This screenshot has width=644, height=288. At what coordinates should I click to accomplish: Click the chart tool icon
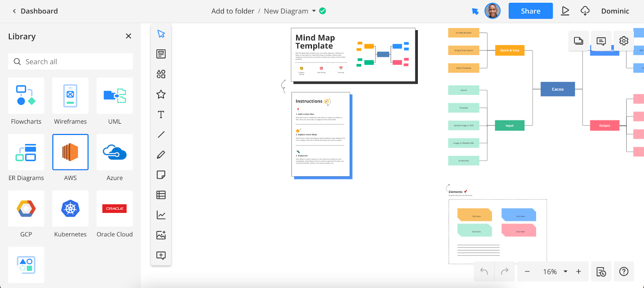click(x=161, y=215)
